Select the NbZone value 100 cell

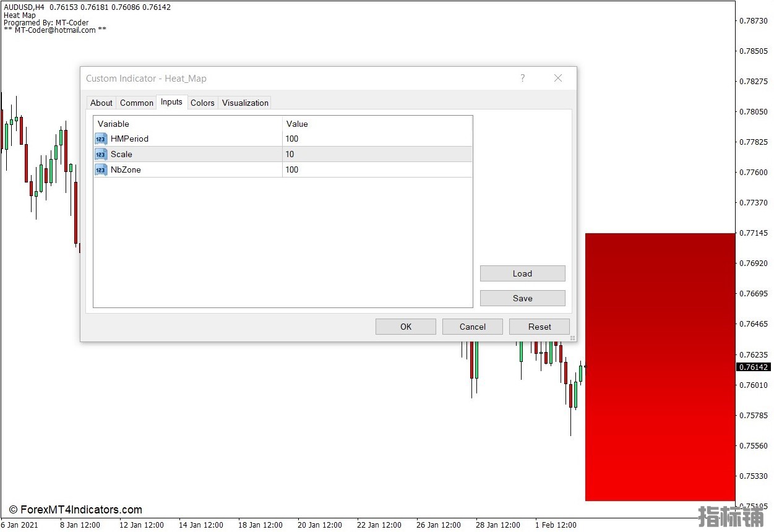[377, 169]
